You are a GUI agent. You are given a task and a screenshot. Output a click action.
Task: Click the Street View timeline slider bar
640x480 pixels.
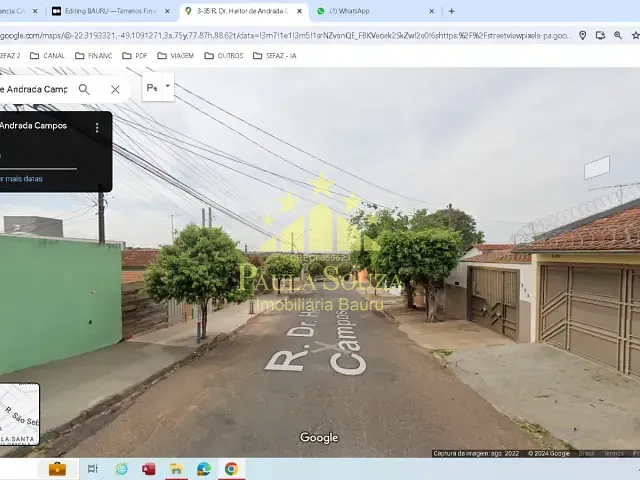coord(38,168)
